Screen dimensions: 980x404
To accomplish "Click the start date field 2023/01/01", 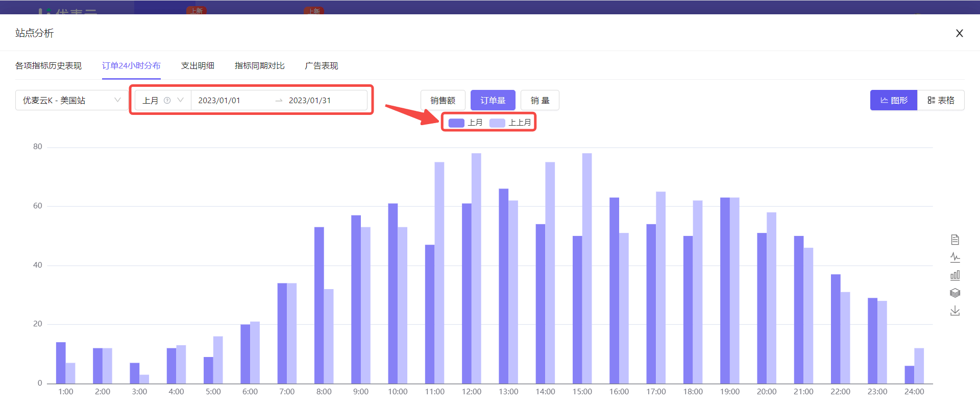I will coord(219,100).
